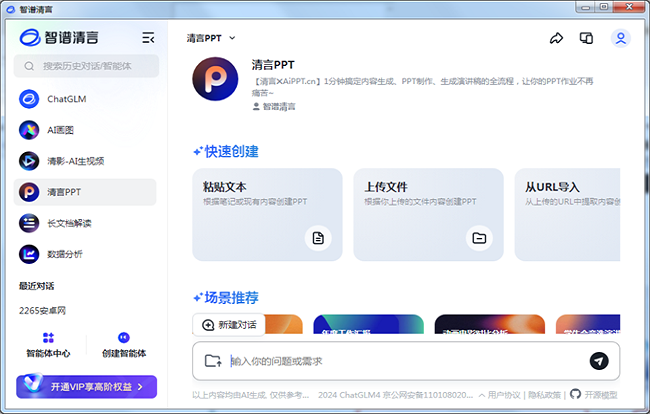The width and height of the screenshot is (650, 414).
Task: Click the folder upload icon in input box
Action: 212,361
